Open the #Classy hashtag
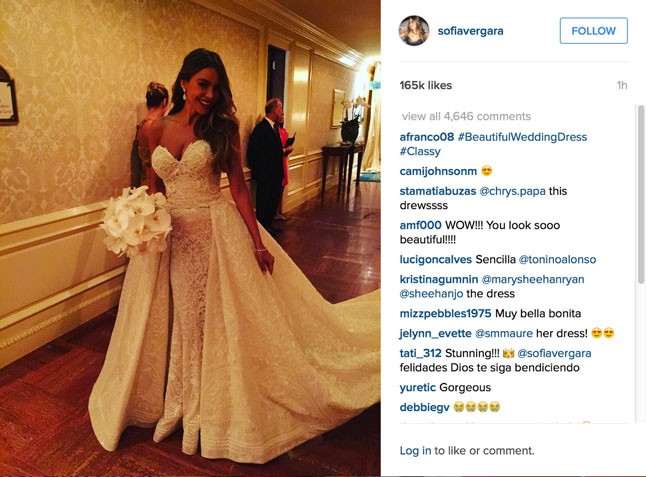The width and height of the screenshot is (646, 477). (x=420, y=151)
